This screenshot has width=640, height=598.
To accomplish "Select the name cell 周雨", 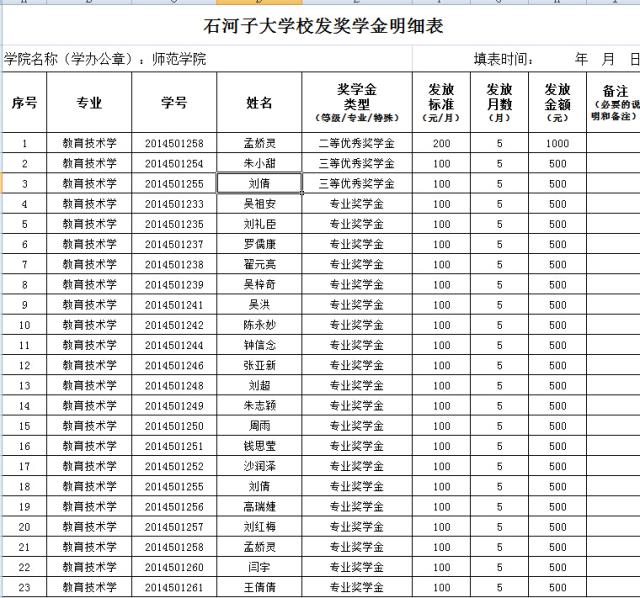I will click(259, 426).
